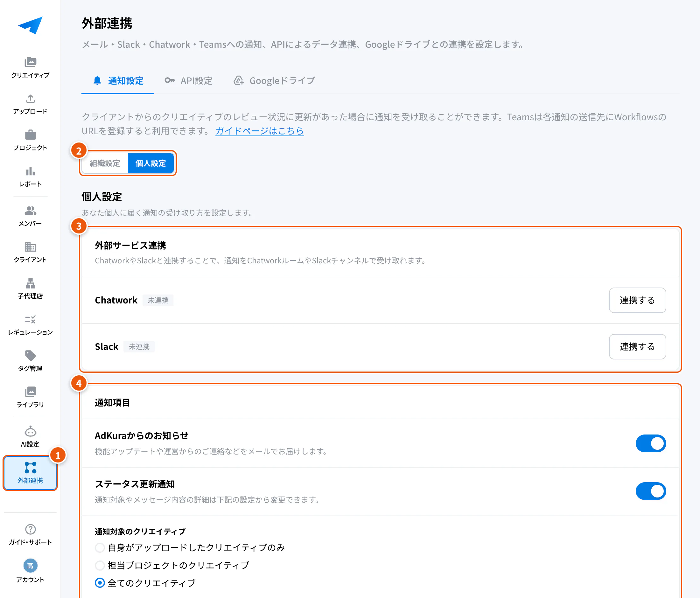This screenshot has width=700, height=598.
Task: Click the 外部サービス連携 heading
Action: [x=130, y=246]
